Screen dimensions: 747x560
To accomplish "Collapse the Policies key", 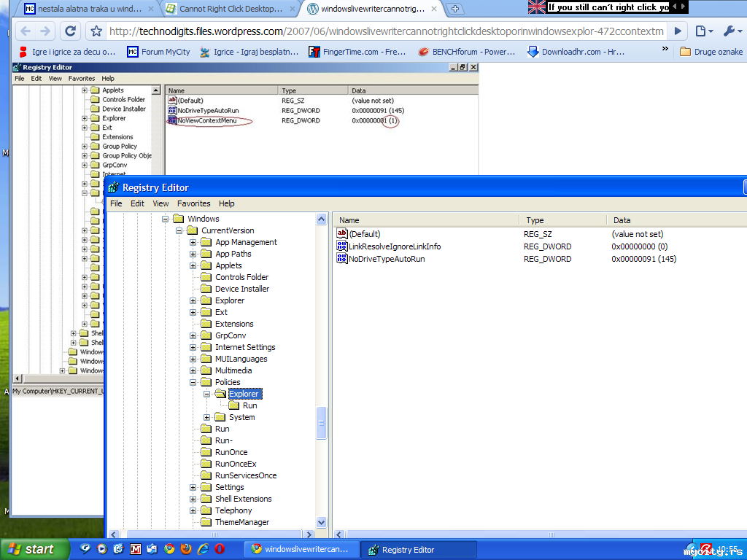I will click(x=193, y=382).
